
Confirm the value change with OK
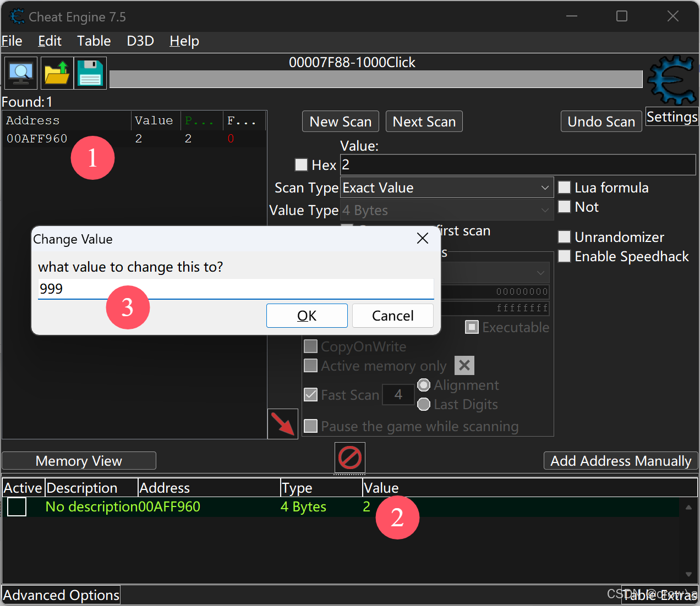point(307,315)
